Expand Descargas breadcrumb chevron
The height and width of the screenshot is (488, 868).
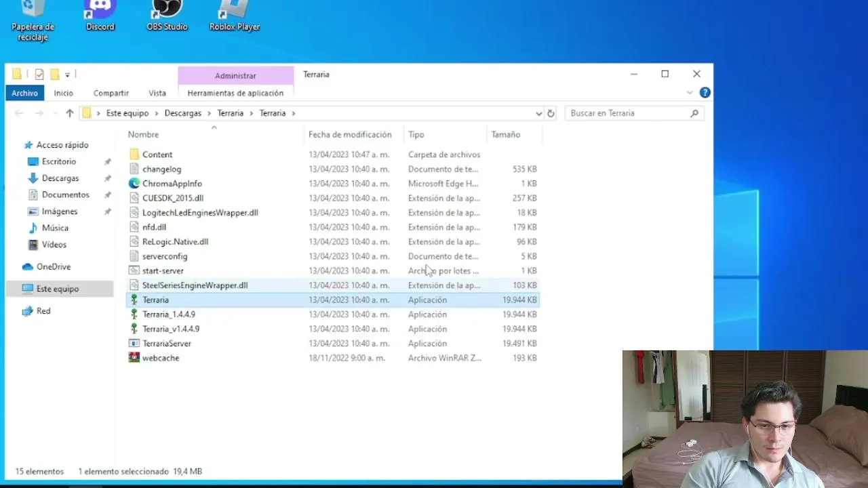pos(210,113)
